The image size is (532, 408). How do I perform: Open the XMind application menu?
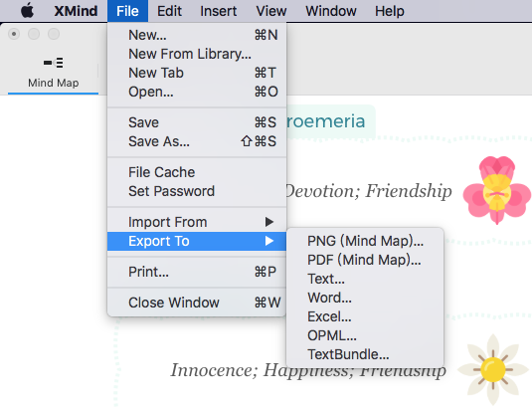[x=76, y=11]
